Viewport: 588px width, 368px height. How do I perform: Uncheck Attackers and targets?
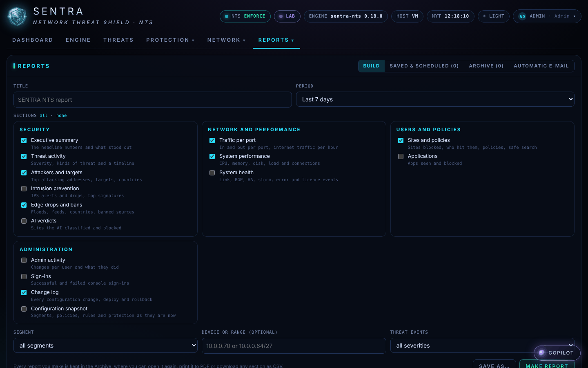point(24,173)
